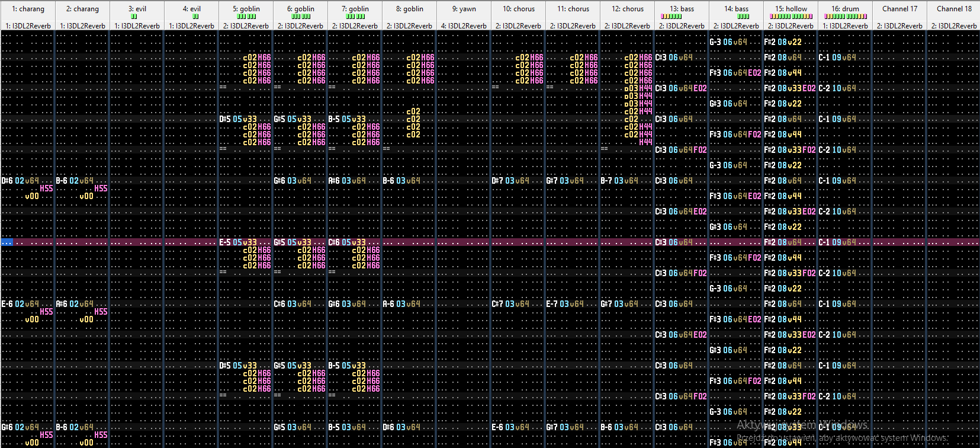Select 'G#6 02 v64' note in charang channel 1

click(x=20, y=427)
